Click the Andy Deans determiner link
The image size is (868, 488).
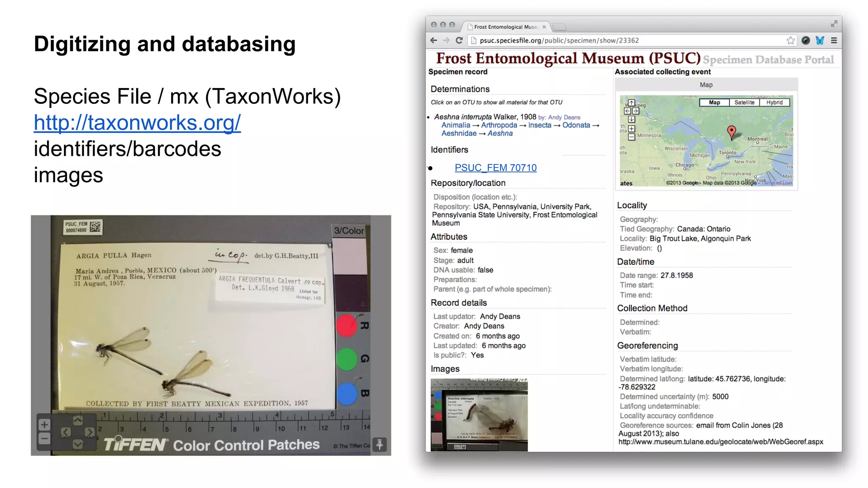(564, 117)
